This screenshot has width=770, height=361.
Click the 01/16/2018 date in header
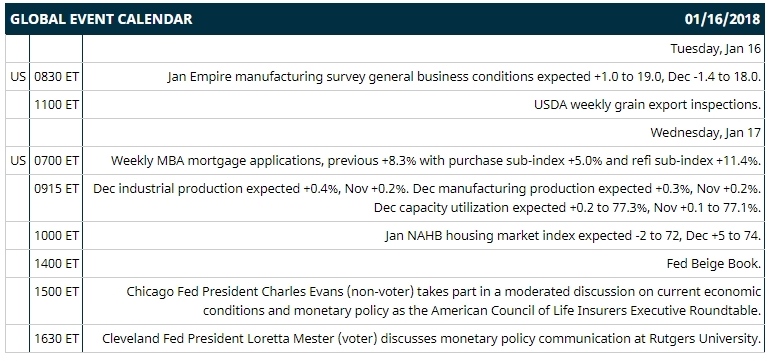click(722, 19)
